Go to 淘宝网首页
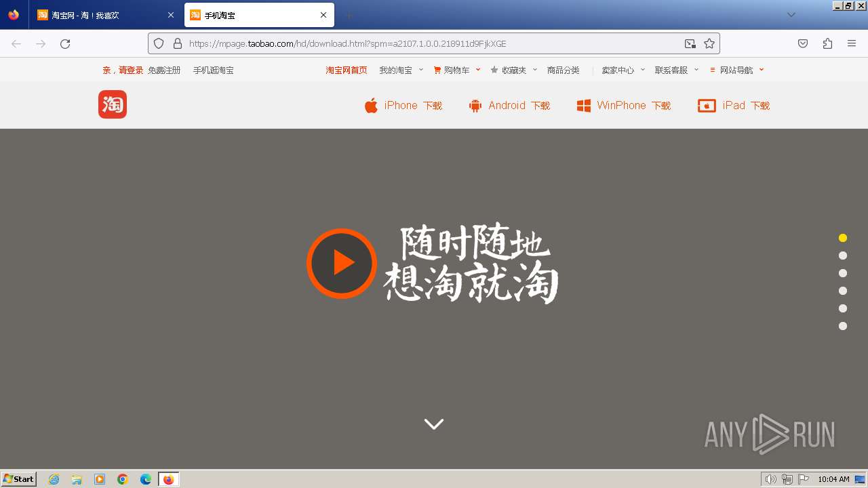Screen dimensions: 868x488 [347, 70]
